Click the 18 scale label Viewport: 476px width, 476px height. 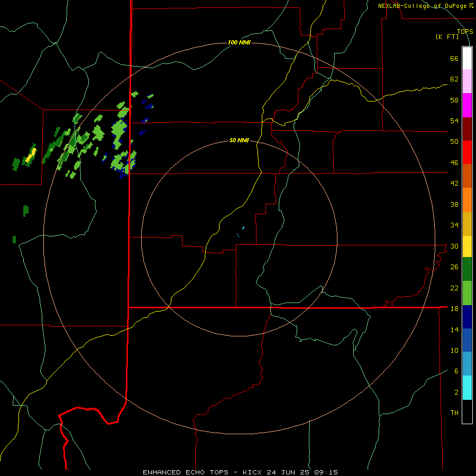[454, 309]
